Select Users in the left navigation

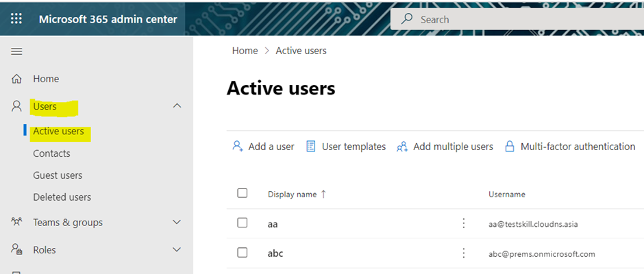pyautogui.click(x=45, y=106)
